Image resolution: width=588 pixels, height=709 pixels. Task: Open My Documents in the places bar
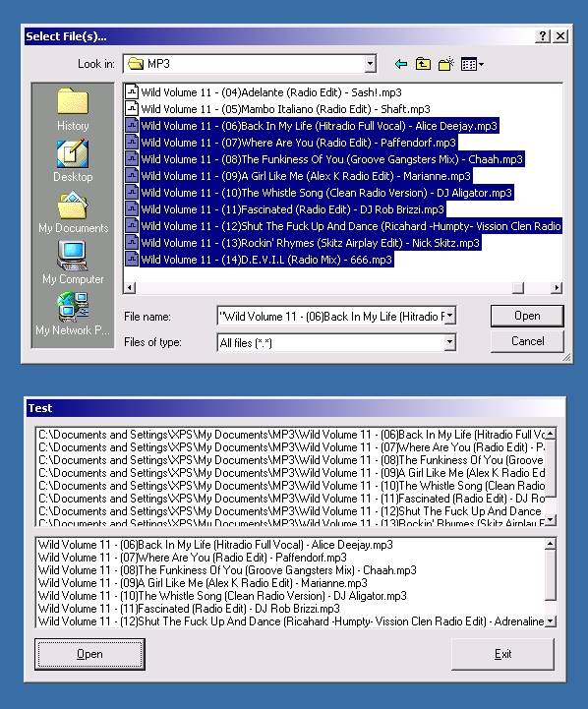tap(73, 212)
